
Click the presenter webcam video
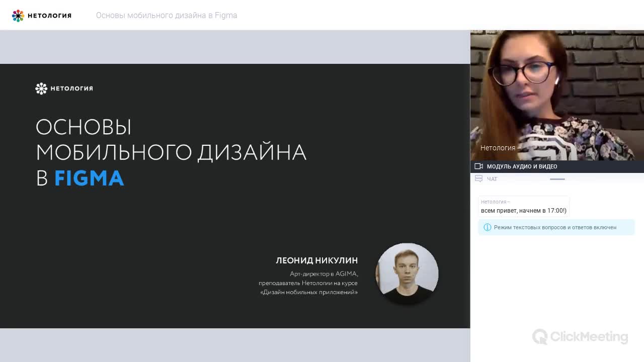coord(557,95)
